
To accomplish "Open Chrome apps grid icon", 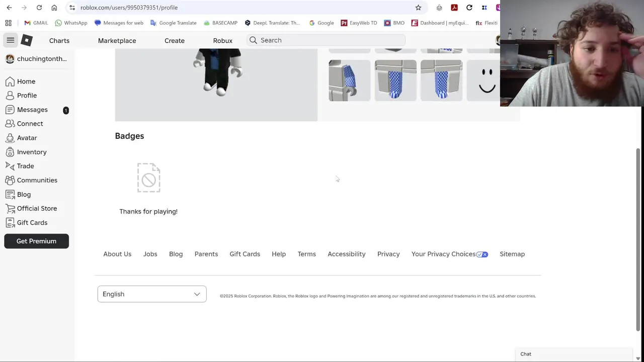I will 8,23.
